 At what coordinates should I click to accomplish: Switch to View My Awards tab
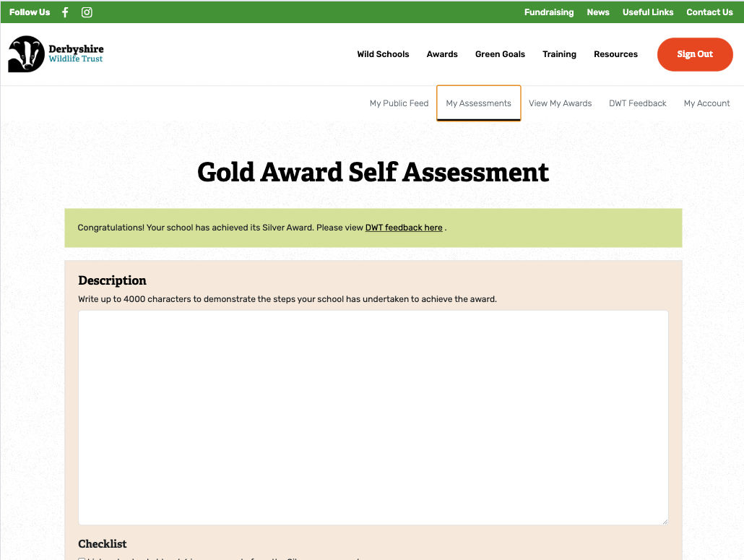[x=560, y=103]
